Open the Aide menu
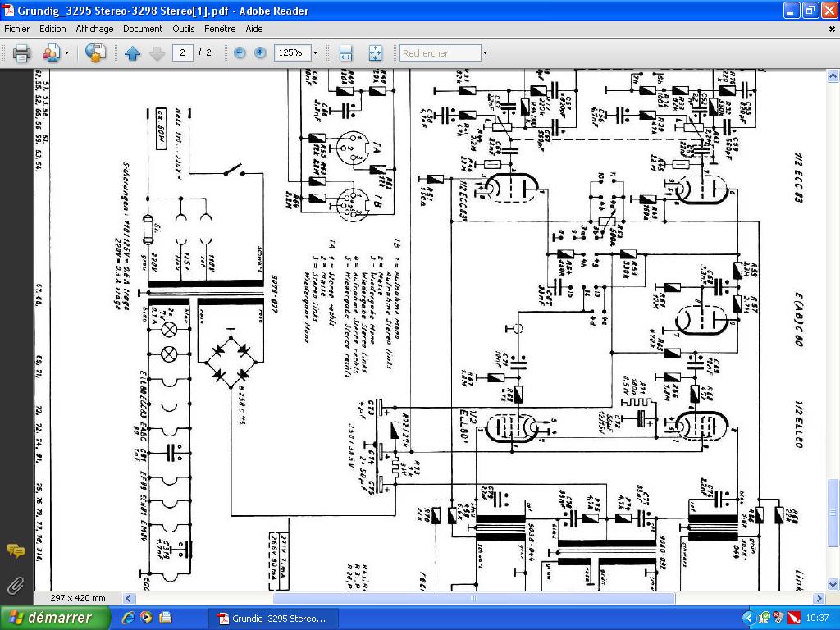 tap(254, 29)
